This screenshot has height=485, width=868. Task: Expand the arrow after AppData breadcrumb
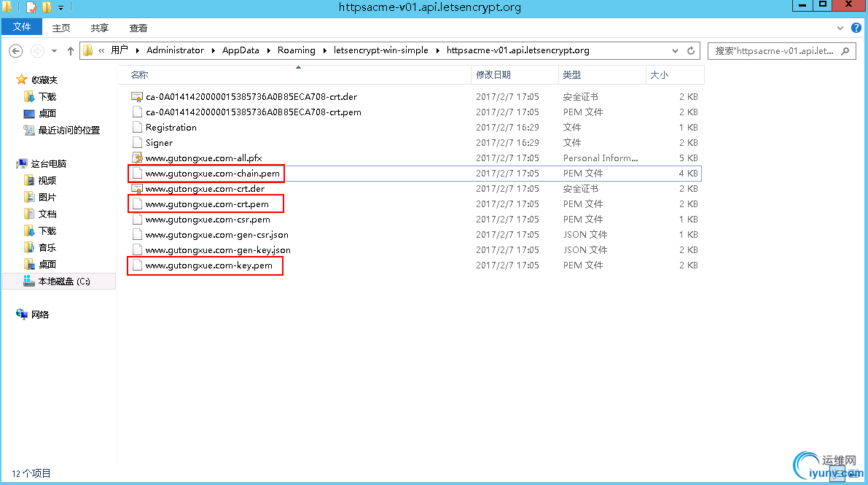[268, 50]
